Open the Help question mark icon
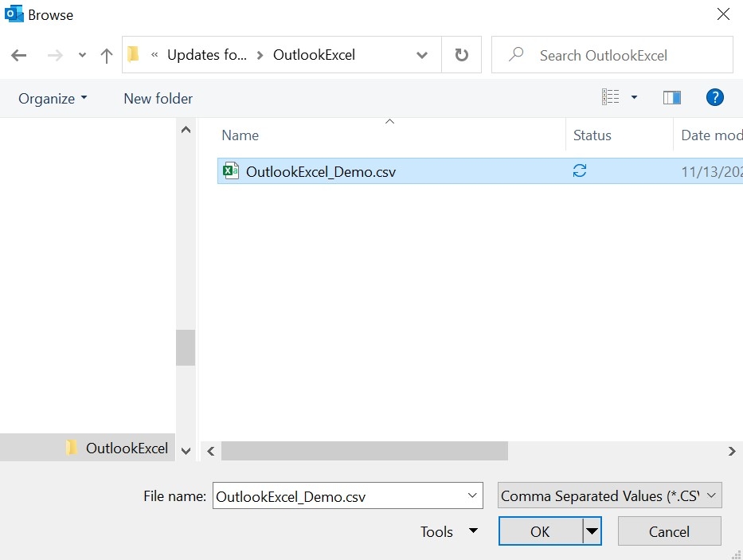The width and height of the screenshot is (743, 560). [x=715, y=97]
